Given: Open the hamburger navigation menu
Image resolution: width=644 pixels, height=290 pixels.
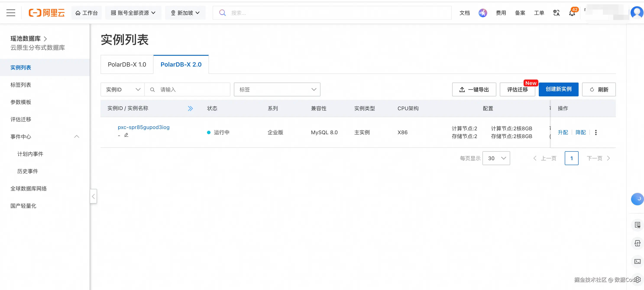Looking at the screenshot, I should pos(10,13).
